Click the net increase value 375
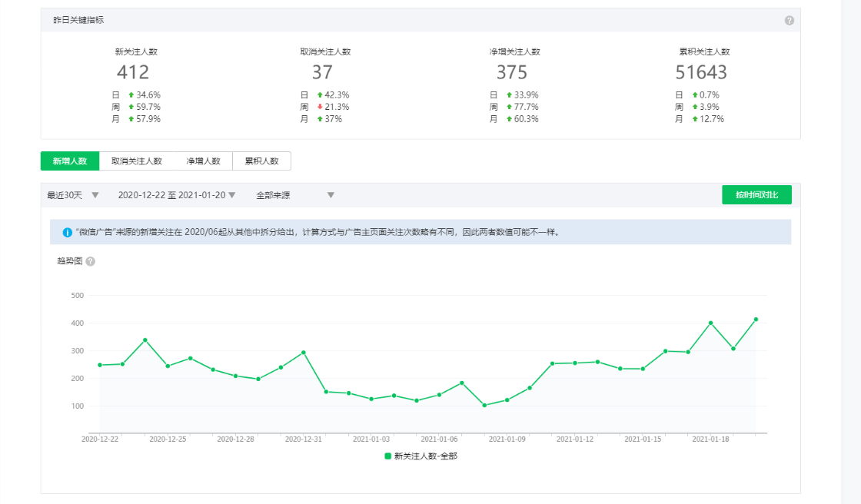The image size is (861, 504). pos(512,72)
